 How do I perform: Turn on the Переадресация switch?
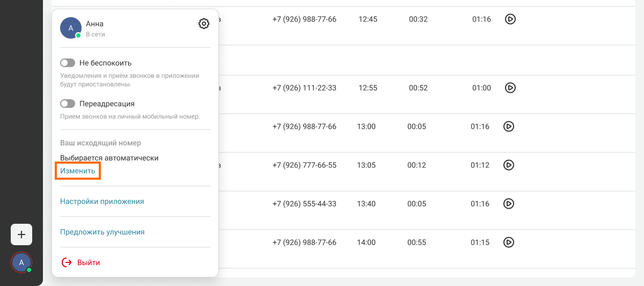pyautogui.click(x=68, y=104)
